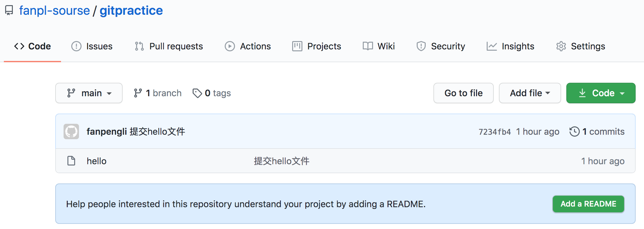Click the Insights graph icon
644x229 pixels.
coord(492,46)
